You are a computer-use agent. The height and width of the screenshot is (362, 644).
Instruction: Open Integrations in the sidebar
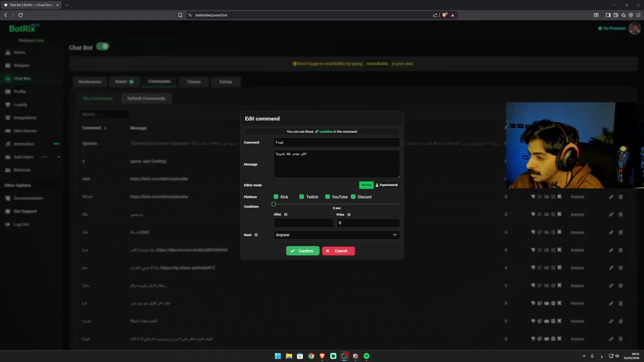[25, 118]
